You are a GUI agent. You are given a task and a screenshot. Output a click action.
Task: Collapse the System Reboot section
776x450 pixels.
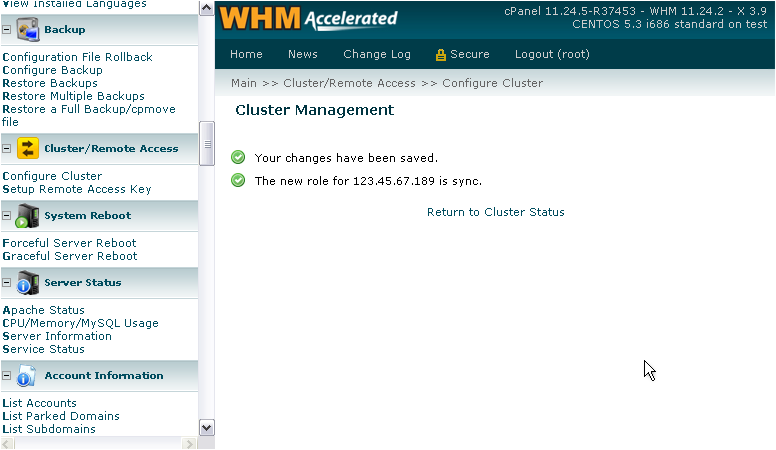click(6, 215)
